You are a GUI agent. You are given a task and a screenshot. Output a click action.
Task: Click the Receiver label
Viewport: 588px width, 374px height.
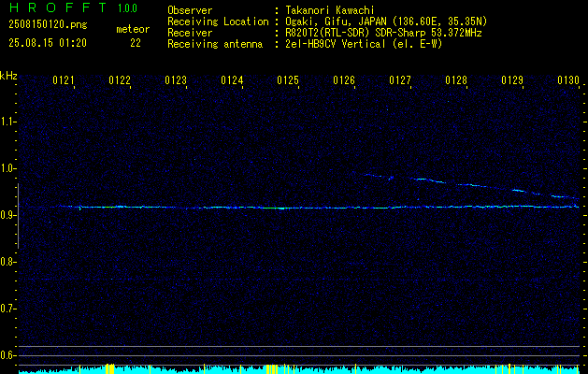click(190, 33)
